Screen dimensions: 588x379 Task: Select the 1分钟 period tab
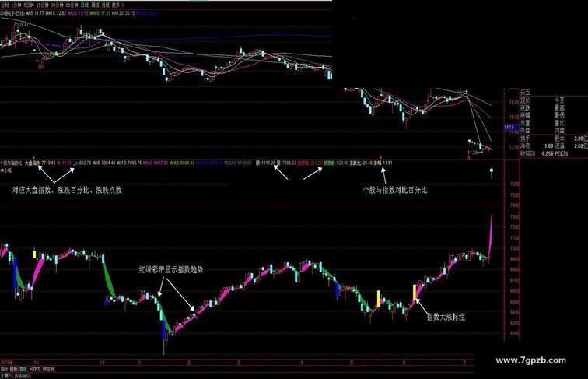click(x=16, y=5)
